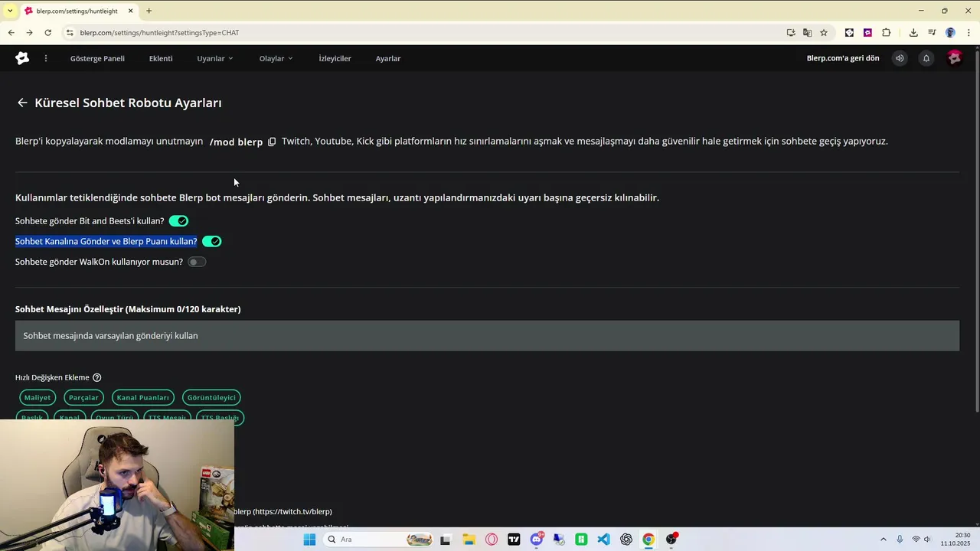Image resolution: width=980 pixels, height=551 pixels.
Task: Expand the Uyarılar dropdown menu
Action: coord(215,58)
